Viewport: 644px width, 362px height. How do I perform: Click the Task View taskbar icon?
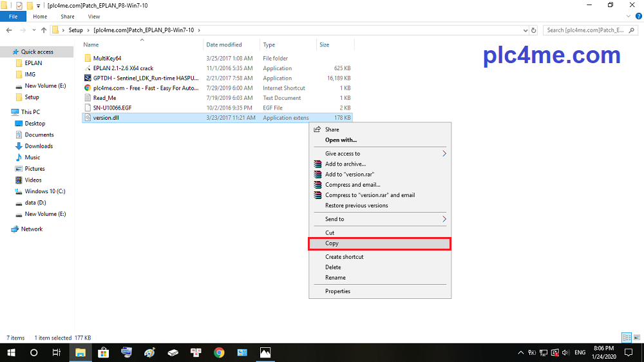point(57,352)
